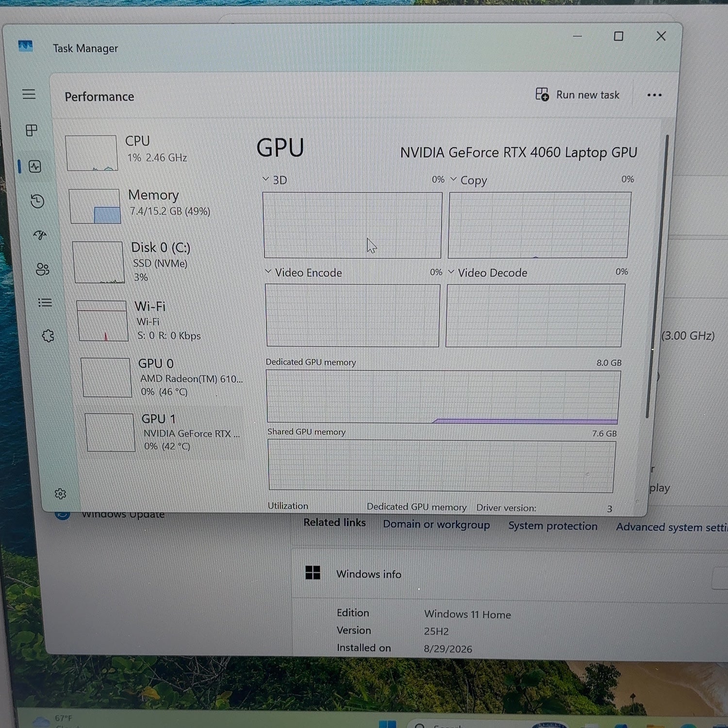The image size is (728, 728).
Task: Click the Memory usage mini graph thumbnail
Action: (95, 206)
